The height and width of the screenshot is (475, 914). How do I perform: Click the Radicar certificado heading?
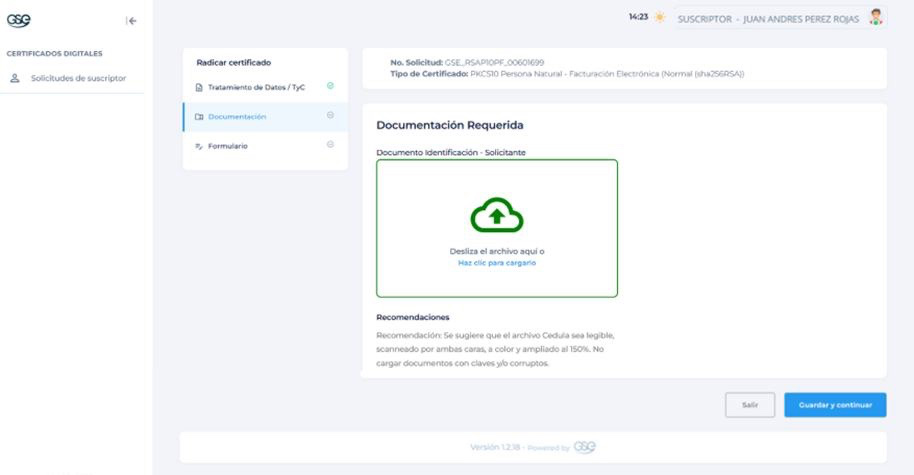click(233, 62)
